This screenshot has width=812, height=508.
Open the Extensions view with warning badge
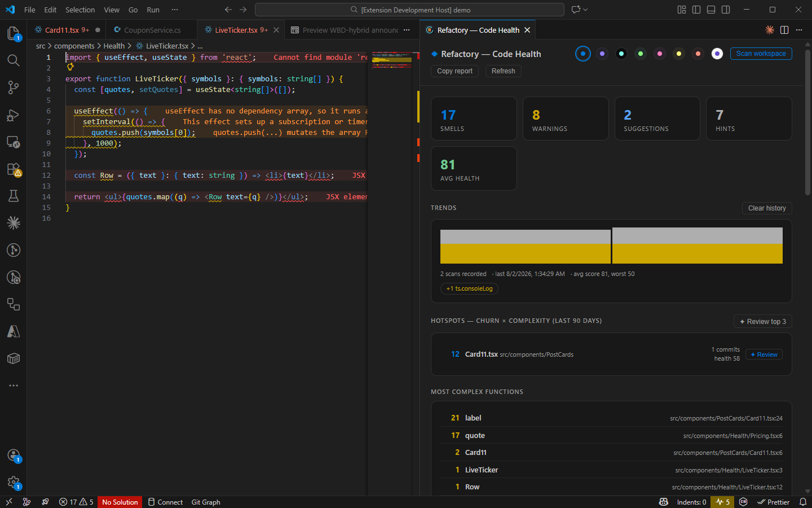[x=14, y=169]
